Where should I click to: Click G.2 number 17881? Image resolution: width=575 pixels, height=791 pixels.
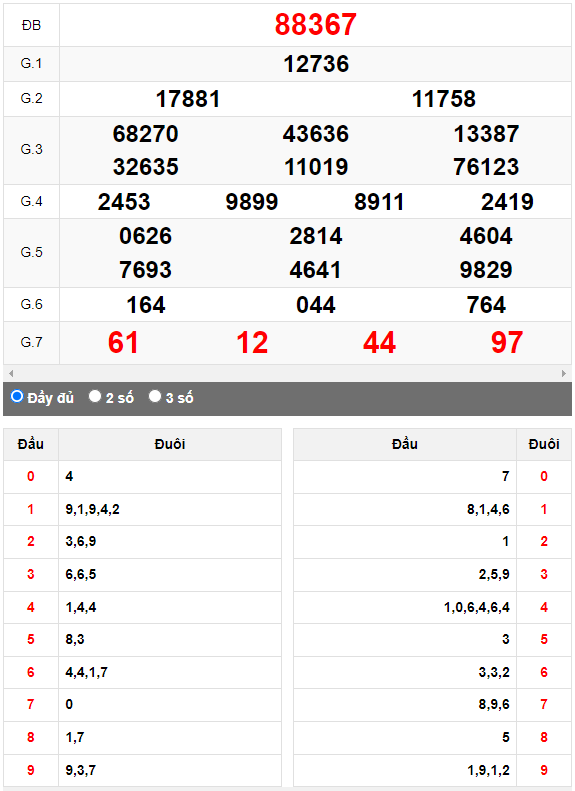188,99
